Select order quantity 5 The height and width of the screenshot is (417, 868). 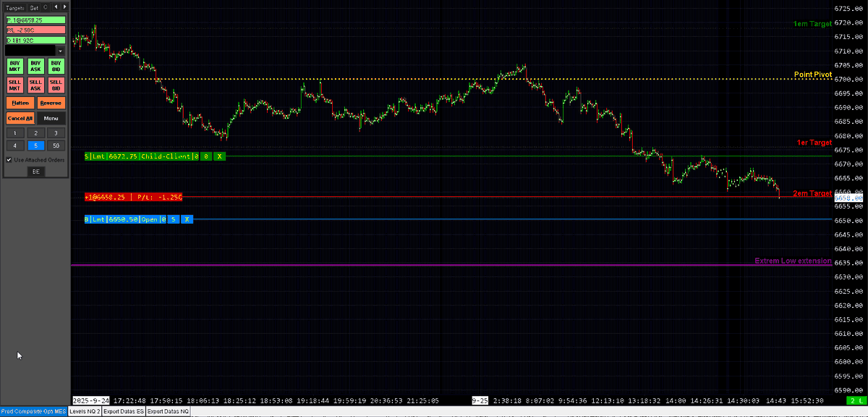point(35,146)
